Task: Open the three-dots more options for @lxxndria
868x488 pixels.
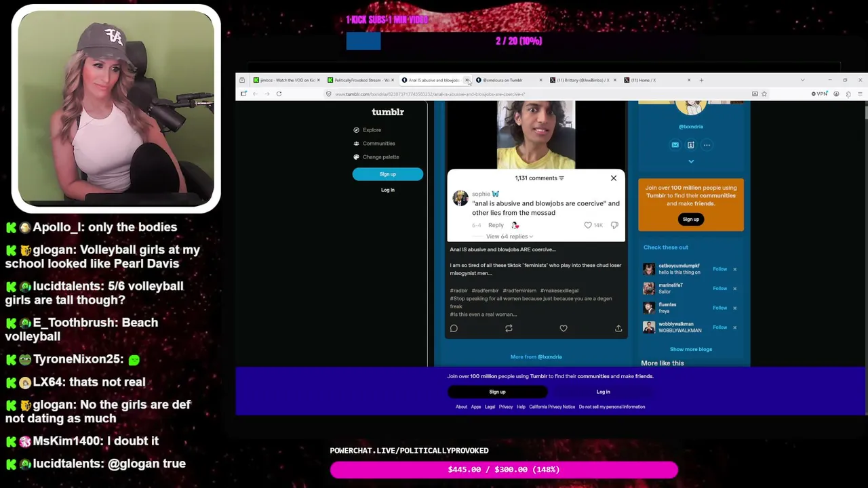Action: pos(707,145)
